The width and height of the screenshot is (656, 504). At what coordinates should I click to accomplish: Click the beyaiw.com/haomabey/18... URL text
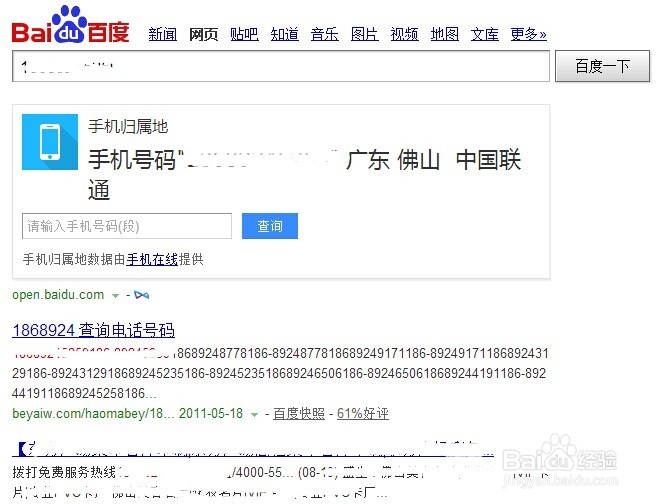93,414
